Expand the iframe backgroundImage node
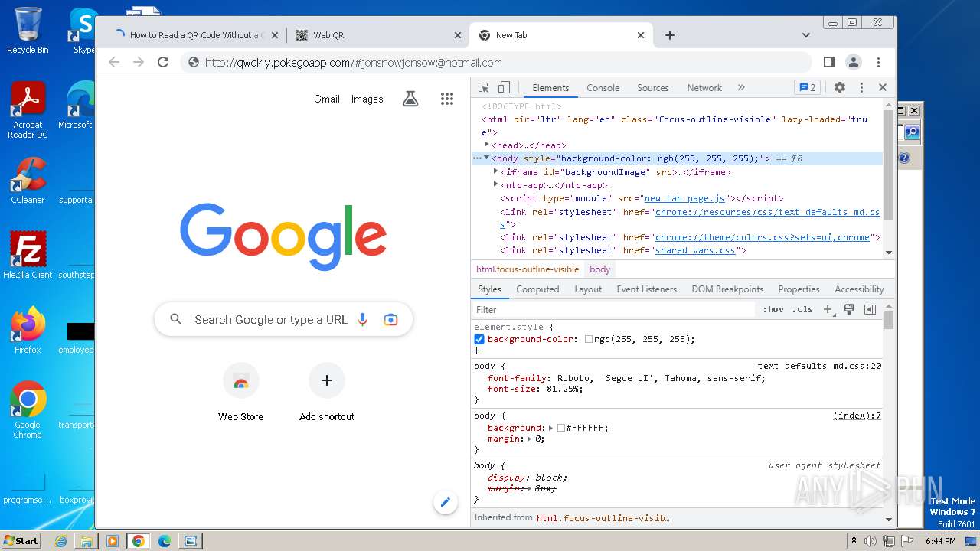The height and width of the screenshot is (551, 980). tap(495, 172)
